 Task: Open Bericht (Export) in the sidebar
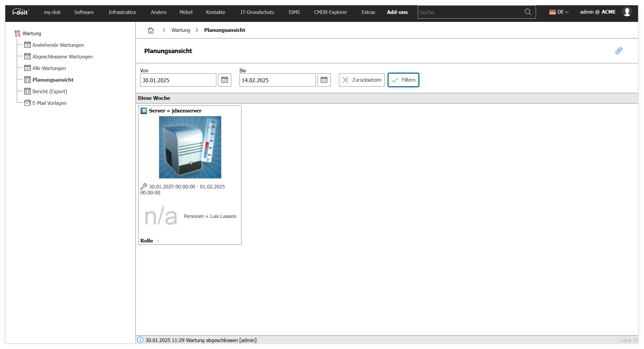point(50,92)
